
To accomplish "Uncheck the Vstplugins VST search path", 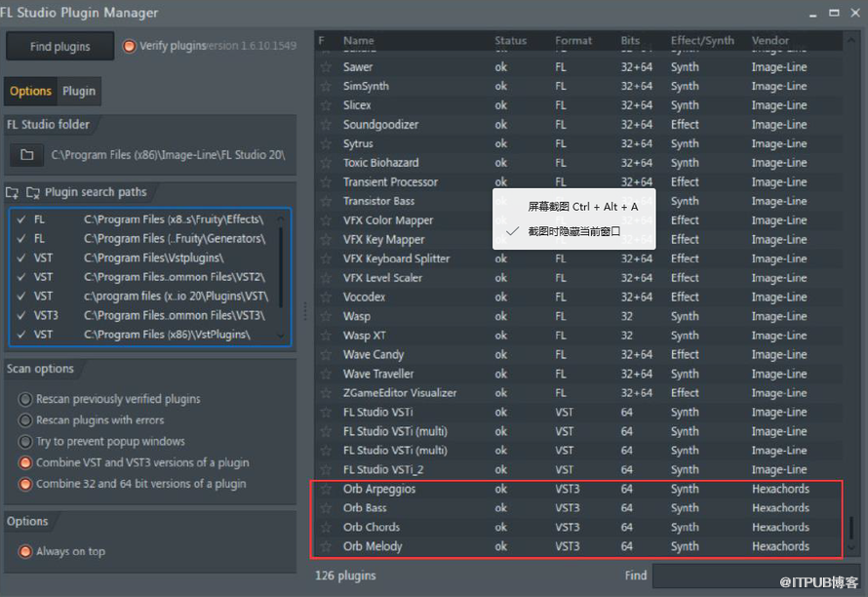I will (x=21, y=259).
